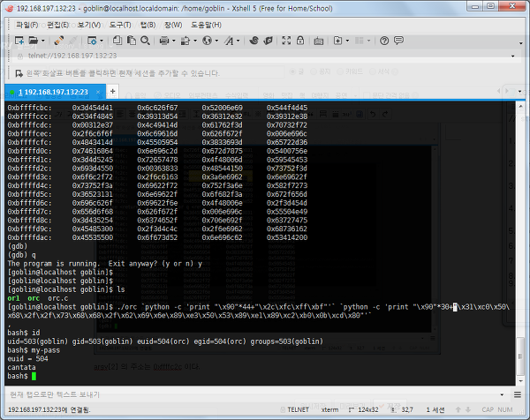Click the tab strip left arrow
Viewport: 530px width, 420px height.
pyautogui.click(x=498, y=91)
